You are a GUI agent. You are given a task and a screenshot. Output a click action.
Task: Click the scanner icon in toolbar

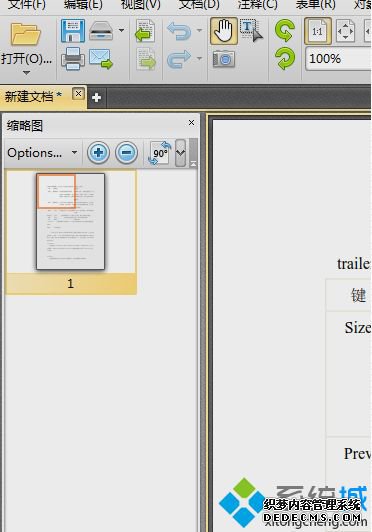tap(101, 31)
